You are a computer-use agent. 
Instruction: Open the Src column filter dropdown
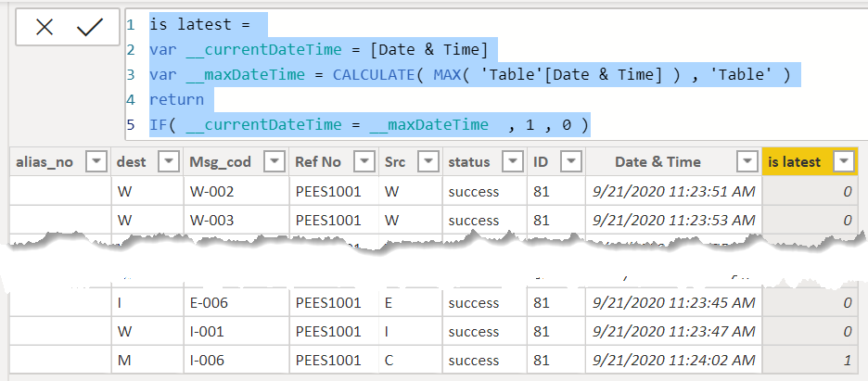[x=428, y=162]
